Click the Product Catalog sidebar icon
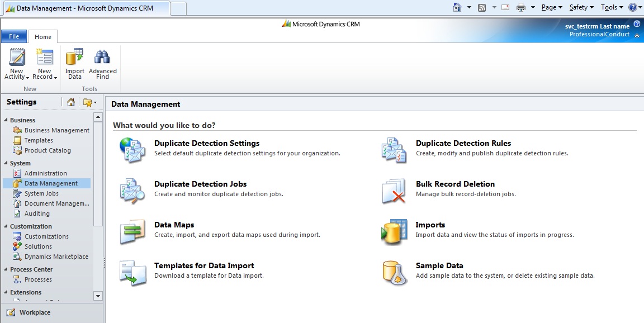The width and height of the screenshot is (644, 323). (17, 150)
